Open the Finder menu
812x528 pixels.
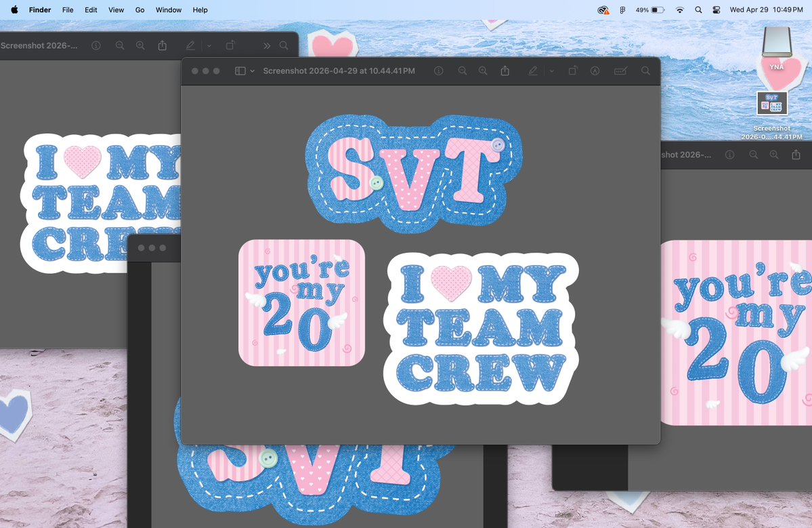[x=40, y=10]
